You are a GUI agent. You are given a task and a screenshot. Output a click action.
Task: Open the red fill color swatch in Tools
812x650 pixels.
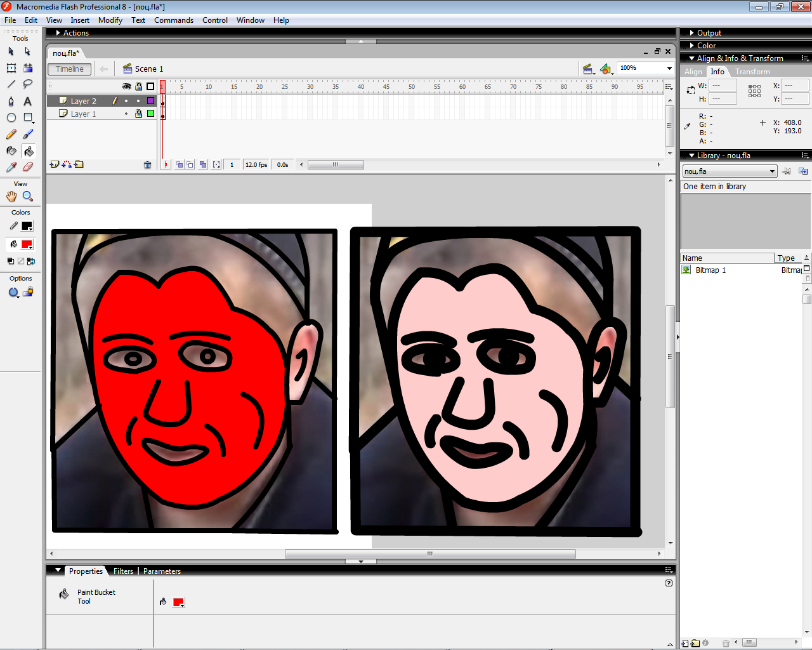pyautogui.click(x=27, y=244)
